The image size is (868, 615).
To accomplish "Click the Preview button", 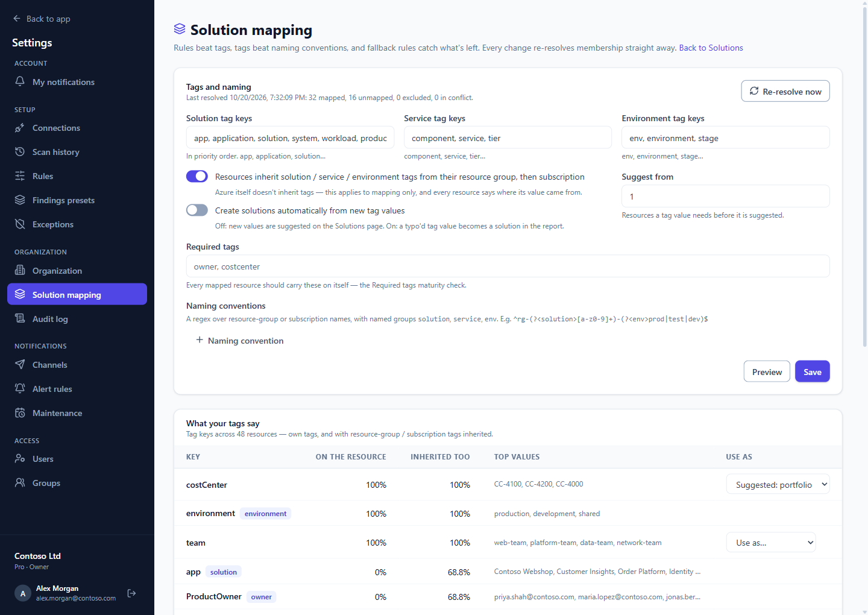I will point(767,371).
